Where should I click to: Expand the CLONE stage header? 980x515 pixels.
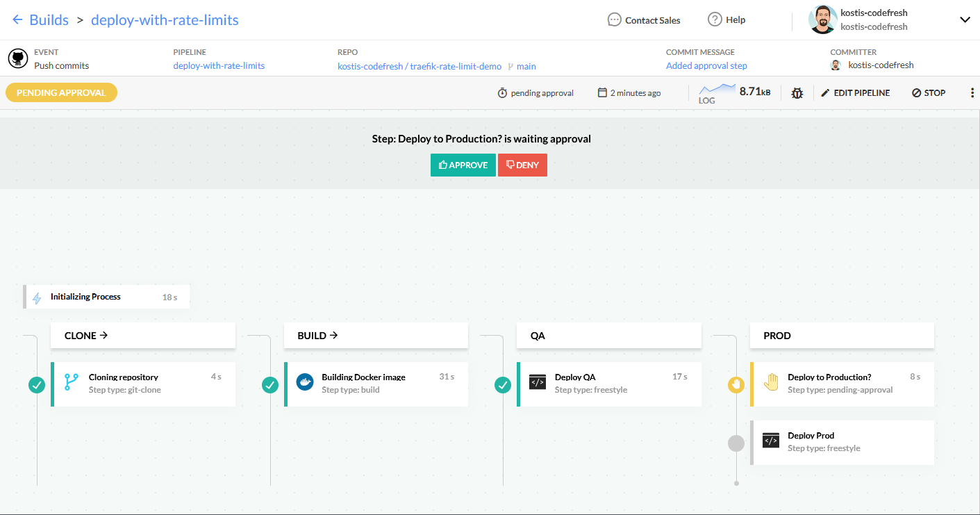coord(143,335)
